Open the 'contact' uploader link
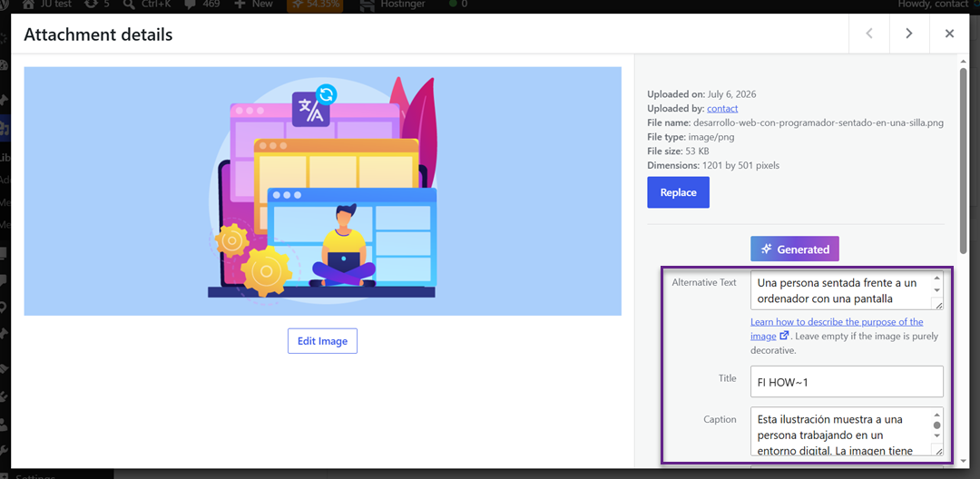The image size is (980, 479). [722, 109]
